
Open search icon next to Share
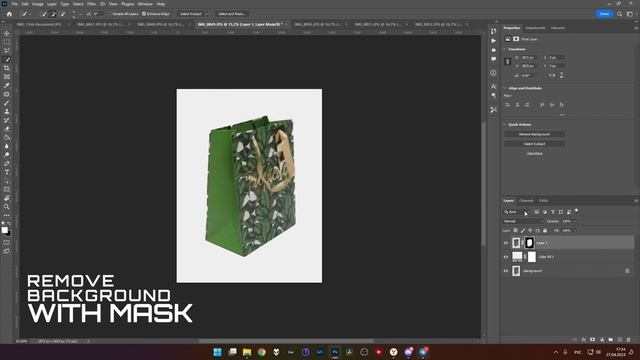coord(620,14)
